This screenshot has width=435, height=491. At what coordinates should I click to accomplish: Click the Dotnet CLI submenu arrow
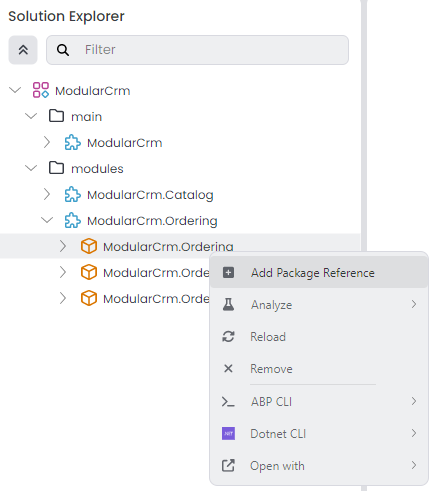414,433
